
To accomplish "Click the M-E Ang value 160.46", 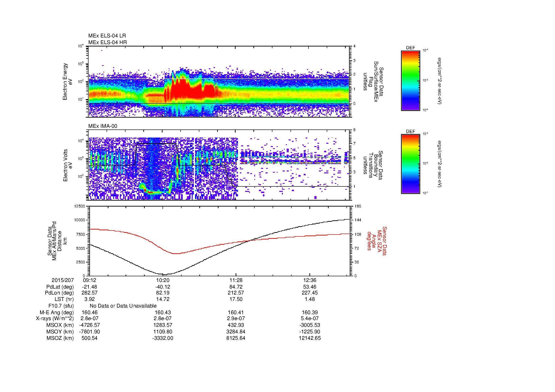I will pyautogui.click(x=90, y=313).
